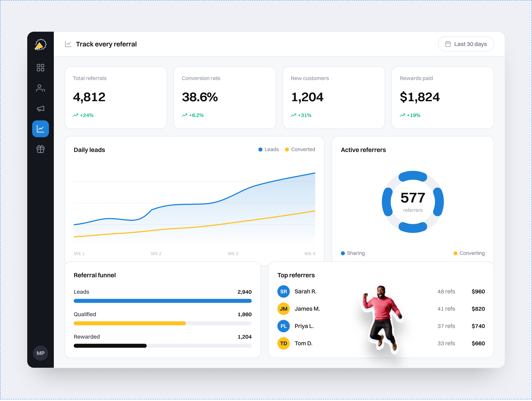The height and width of the screenshot is (401, 532).
Task: Open the dashboard grid icon in sidebar
Action: 40,68
